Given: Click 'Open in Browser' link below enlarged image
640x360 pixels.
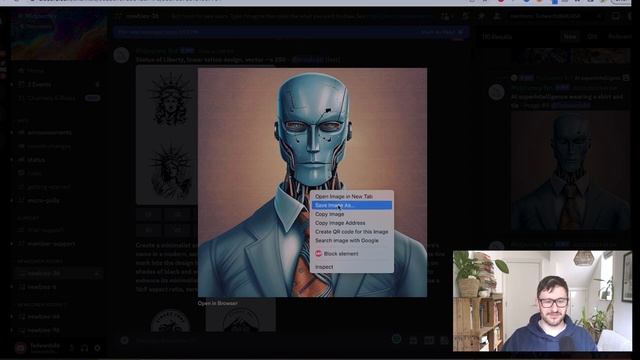Looking at the screenshot, I should click(218, 303).
